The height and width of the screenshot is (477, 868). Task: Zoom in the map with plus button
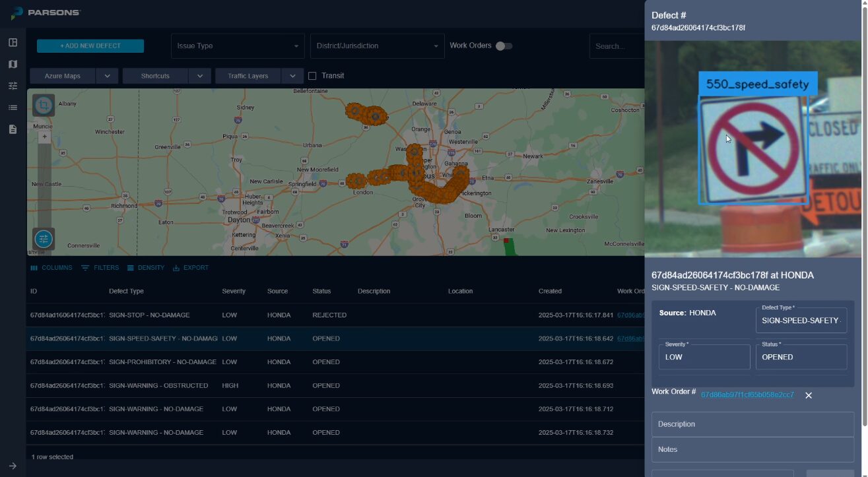pyautogui.click(x=44, y=137)
